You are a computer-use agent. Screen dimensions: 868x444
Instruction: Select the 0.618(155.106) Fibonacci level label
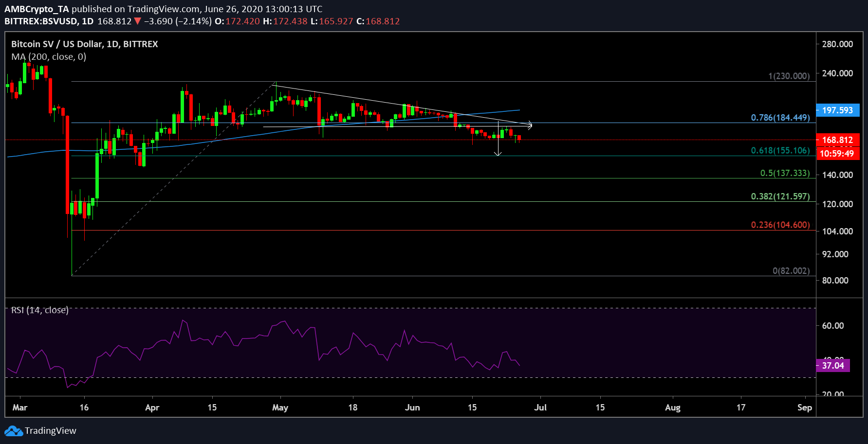[780, 151]
